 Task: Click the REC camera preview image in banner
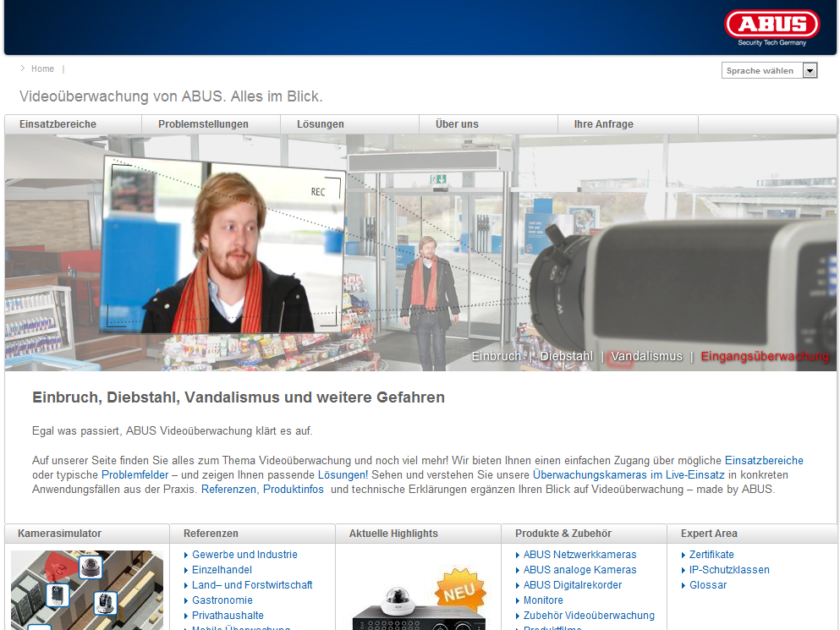[x=222, y=244]
